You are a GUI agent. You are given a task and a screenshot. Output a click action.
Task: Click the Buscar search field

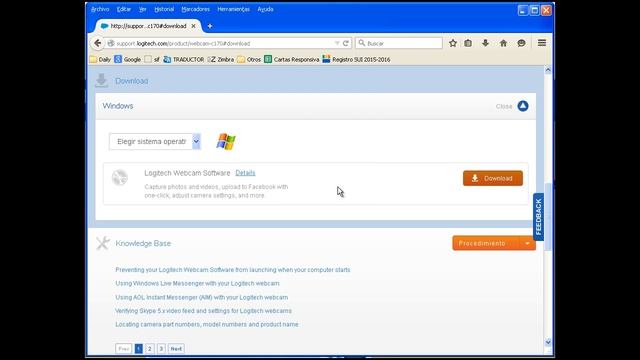[399, 43]
